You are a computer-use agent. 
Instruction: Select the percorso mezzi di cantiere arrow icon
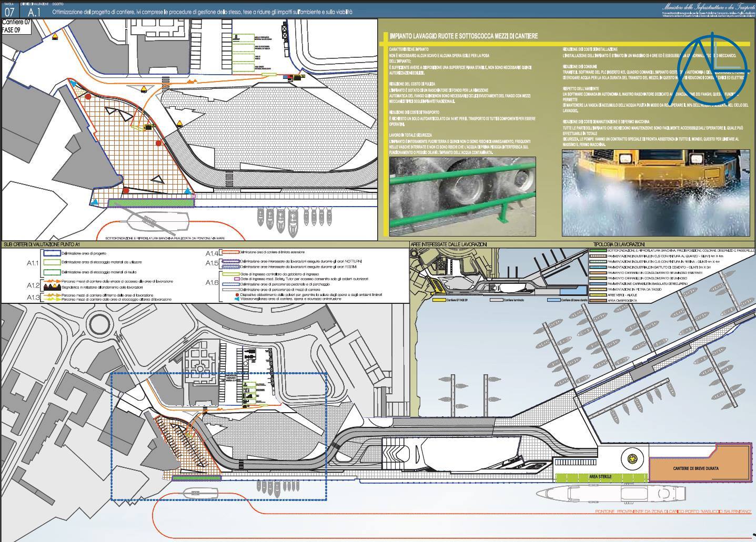53,281
